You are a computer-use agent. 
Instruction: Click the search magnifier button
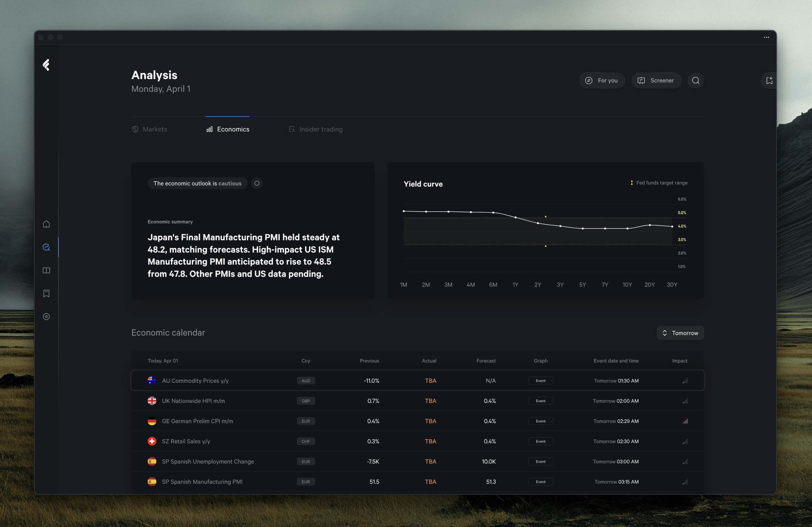coord(696,81)
